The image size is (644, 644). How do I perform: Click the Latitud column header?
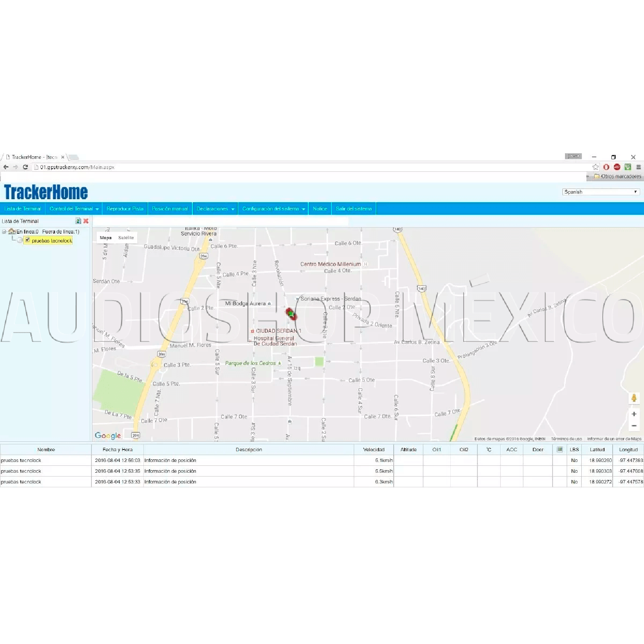click(597, 450)
